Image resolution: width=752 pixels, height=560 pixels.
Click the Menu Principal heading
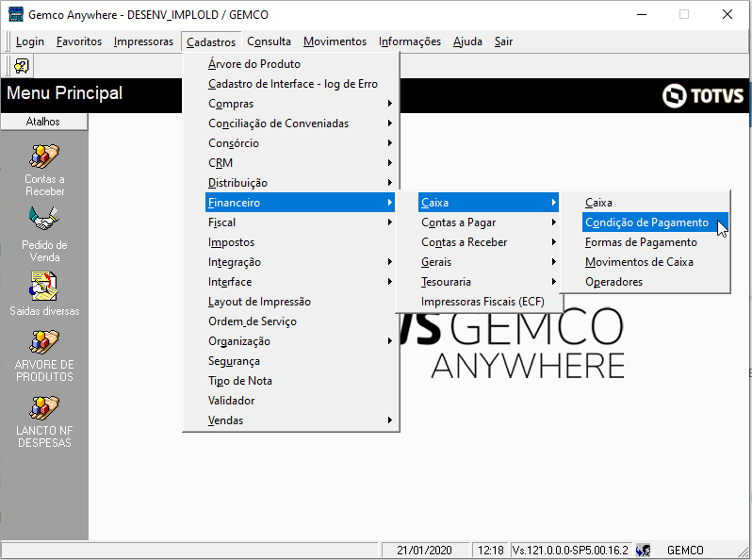(x=64, y=92)
